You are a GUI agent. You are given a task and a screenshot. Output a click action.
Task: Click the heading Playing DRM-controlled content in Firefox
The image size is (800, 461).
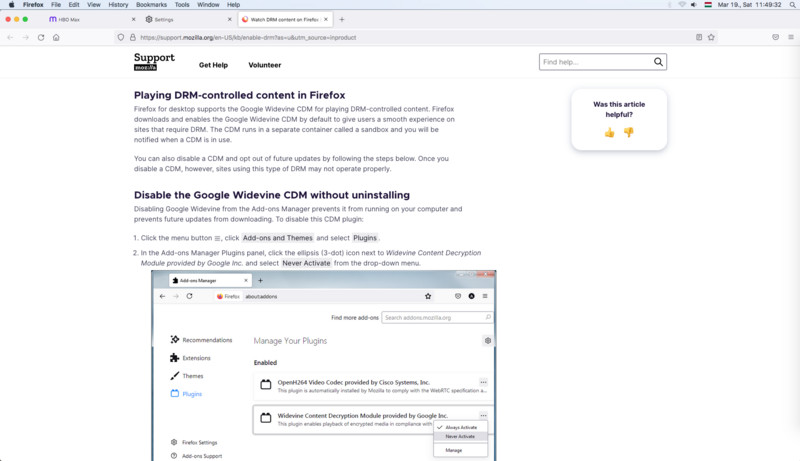pos(239,95)
